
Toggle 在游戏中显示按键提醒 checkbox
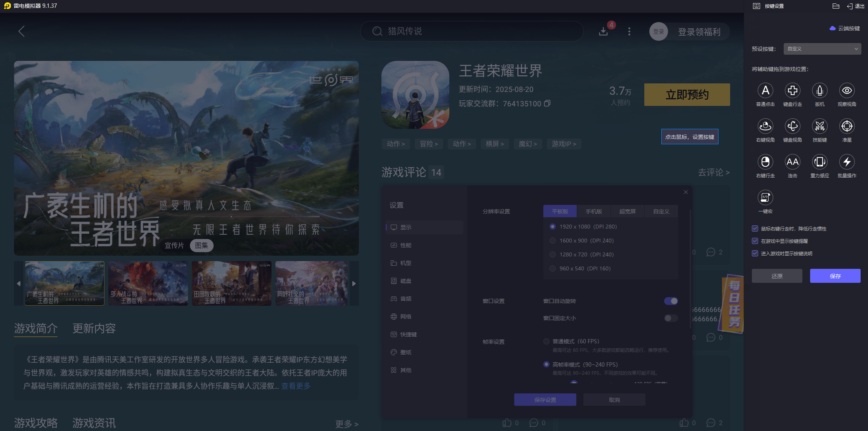pyautogui.click(x=755, y=241)
